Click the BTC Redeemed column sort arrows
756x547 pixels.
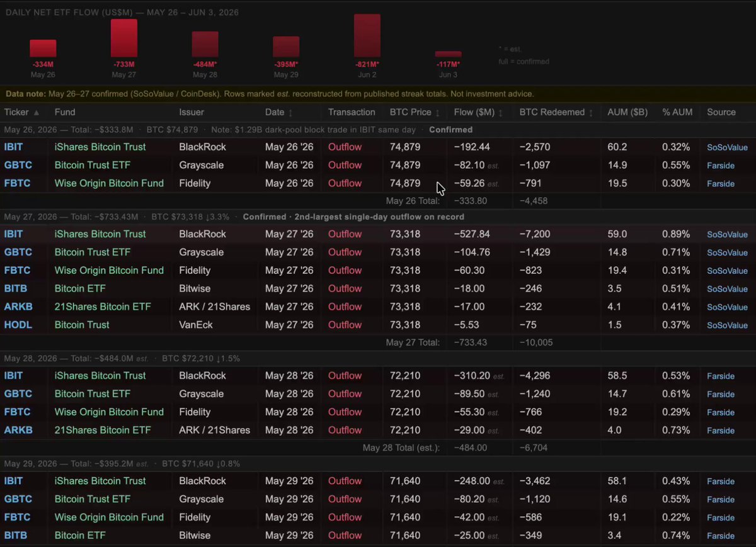tap(591, 113)
